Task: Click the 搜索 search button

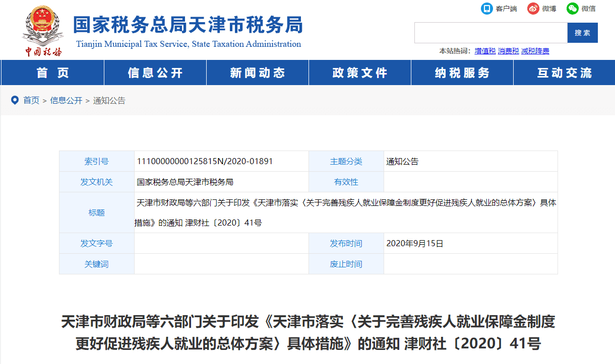Action: [x=583, y=33]
